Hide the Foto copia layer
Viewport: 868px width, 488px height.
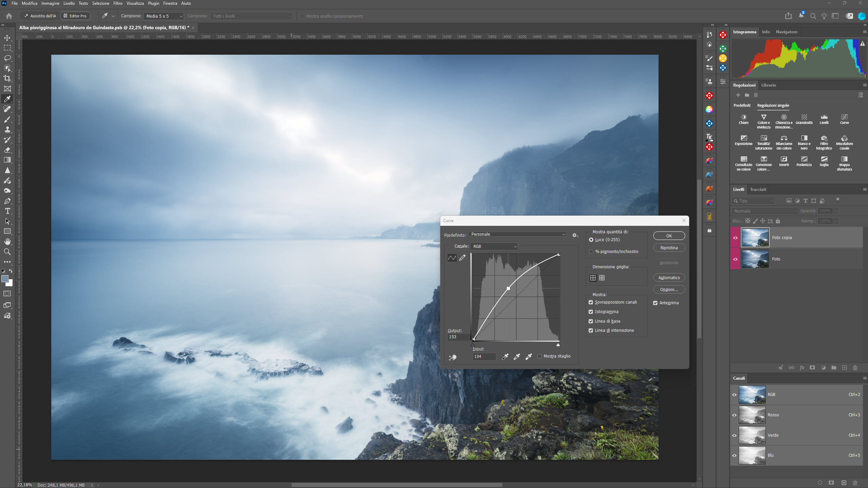tap(735, 238)
